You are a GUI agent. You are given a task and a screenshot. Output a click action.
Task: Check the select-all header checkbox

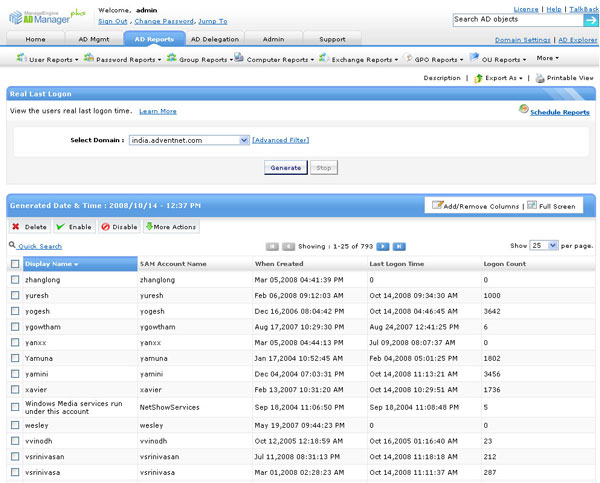point(15,264)
